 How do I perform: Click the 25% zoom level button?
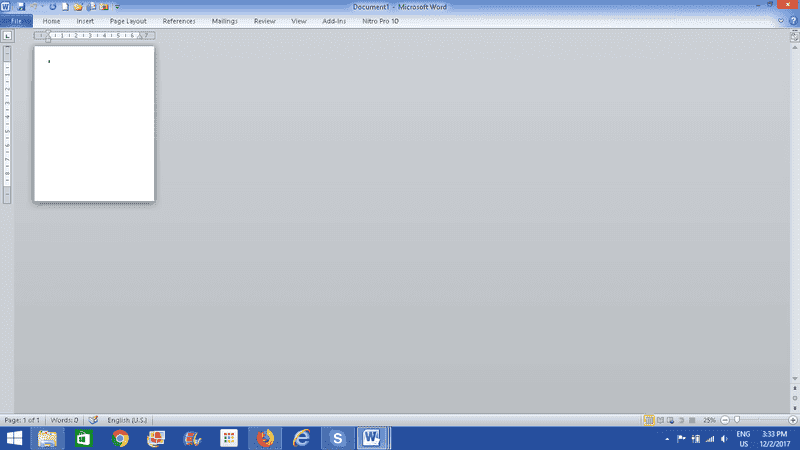(x=709, y=420)
